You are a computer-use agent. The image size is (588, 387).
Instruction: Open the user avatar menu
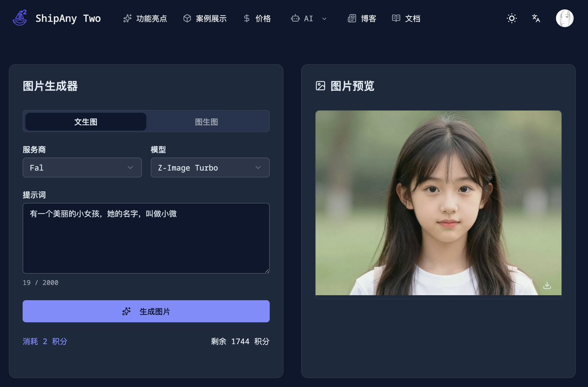564,18
